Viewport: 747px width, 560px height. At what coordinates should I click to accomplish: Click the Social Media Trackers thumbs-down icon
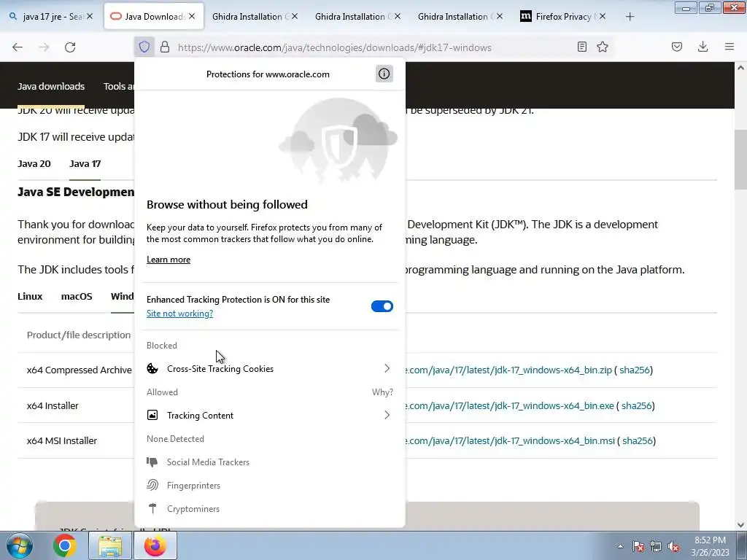[x=152, y=462]
